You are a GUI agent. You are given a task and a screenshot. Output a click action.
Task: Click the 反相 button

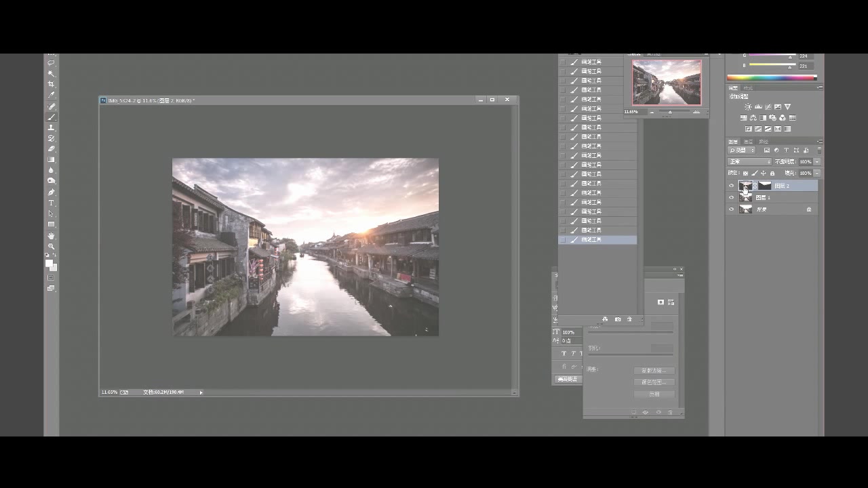(654, 394)
